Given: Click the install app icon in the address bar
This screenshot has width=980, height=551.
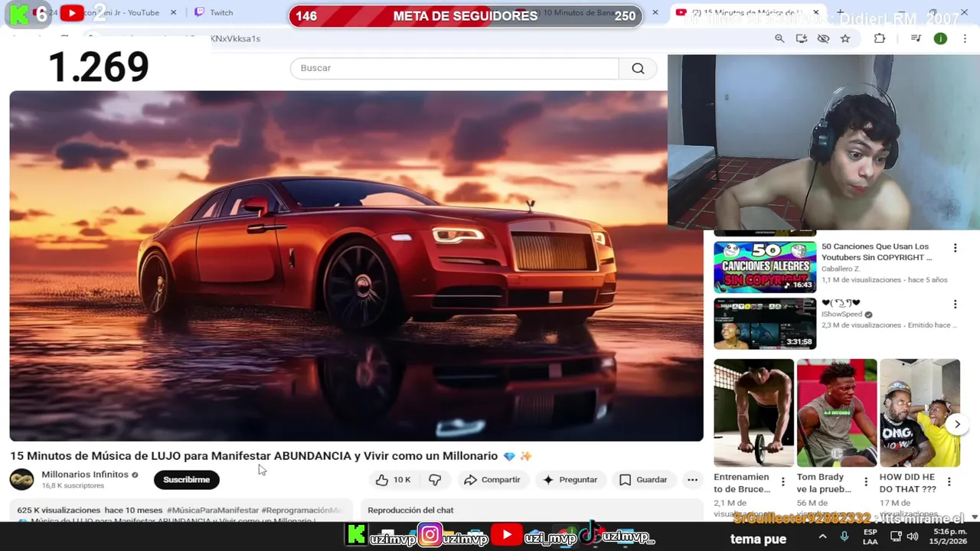Looking at the screenshot, I should [x=802, y=39].
